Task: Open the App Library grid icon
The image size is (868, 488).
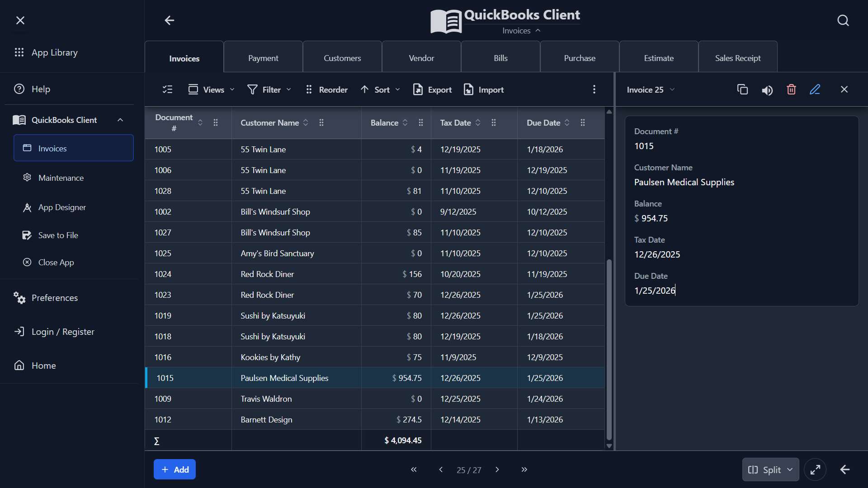Action: click(x=19, y=52)
